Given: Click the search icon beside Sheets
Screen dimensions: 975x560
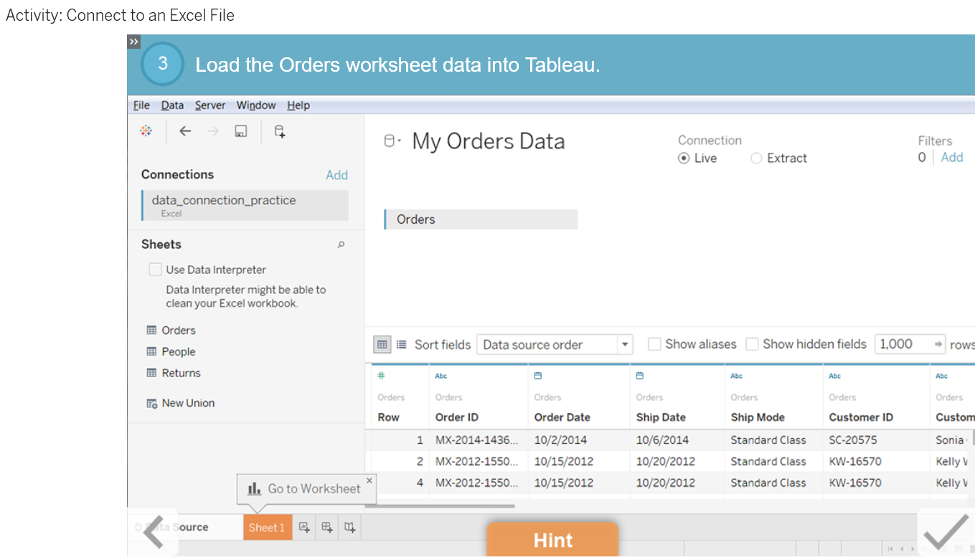Looking at the screenshot, I should coord(341,245).
